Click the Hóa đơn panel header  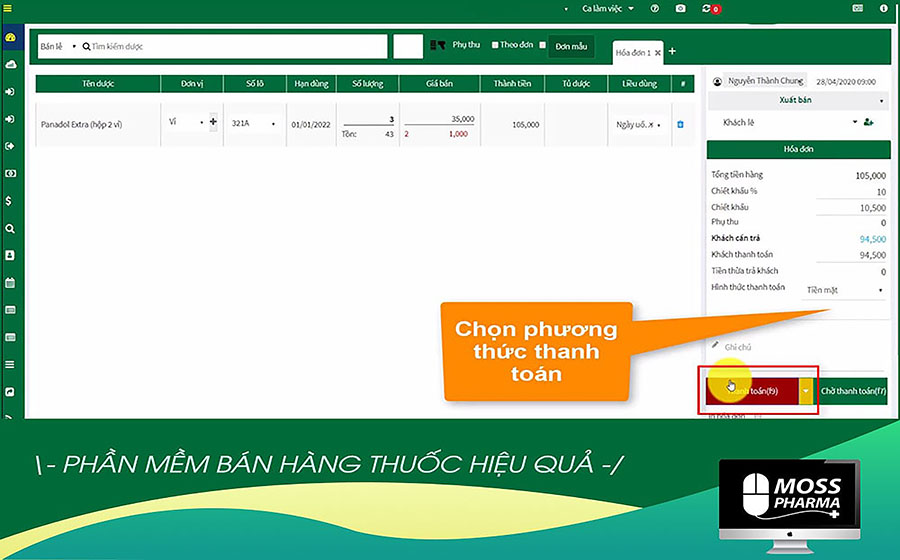coord(798,149)
